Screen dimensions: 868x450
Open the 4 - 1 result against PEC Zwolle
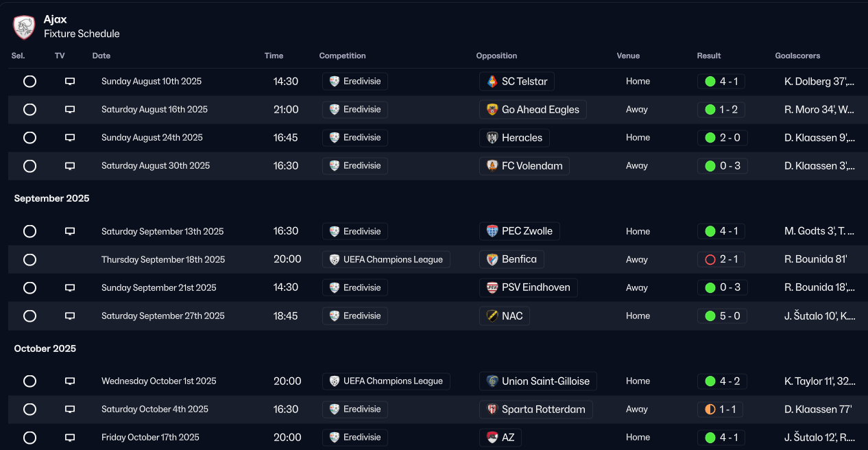728,231
